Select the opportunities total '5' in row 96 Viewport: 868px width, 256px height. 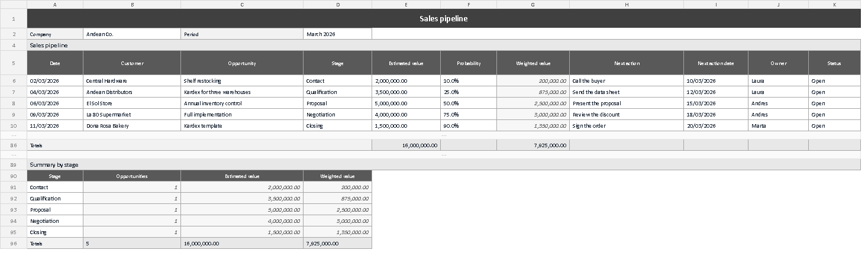(132, 243)
